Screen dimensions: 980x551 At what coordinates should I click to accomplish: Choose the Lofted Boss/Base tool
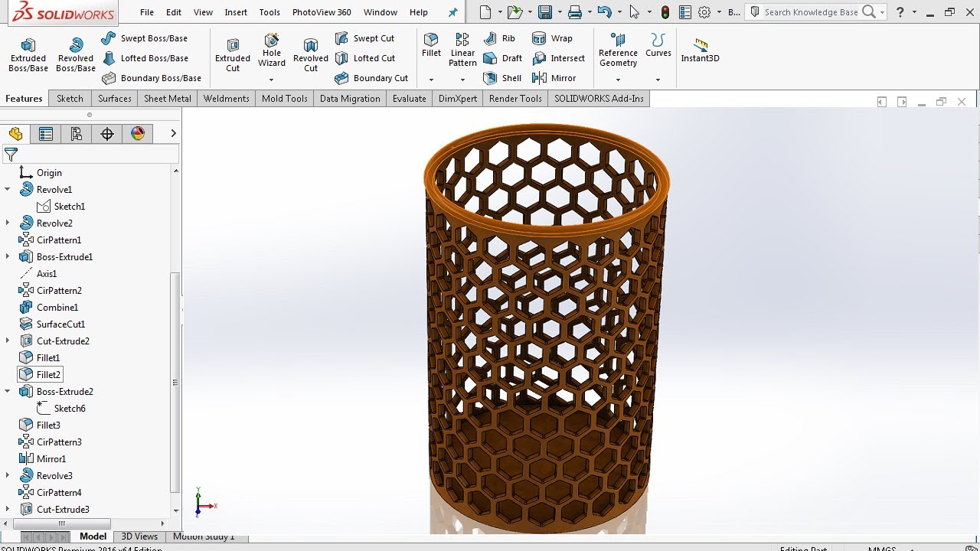click(x=144, y=58)
